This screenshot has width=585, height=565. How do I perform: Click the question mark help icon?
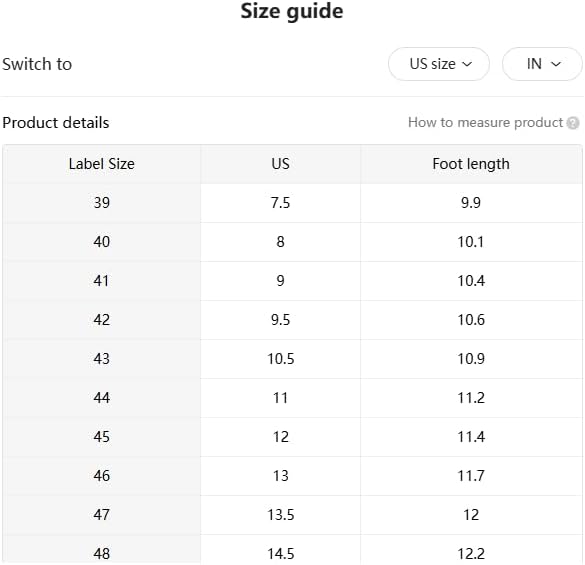(573, 123)
